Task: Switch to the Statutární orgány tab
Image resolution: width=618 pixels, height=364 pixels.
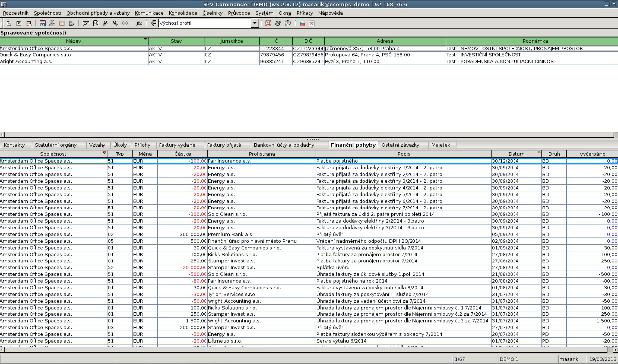Action: click(x=55, y=145)
